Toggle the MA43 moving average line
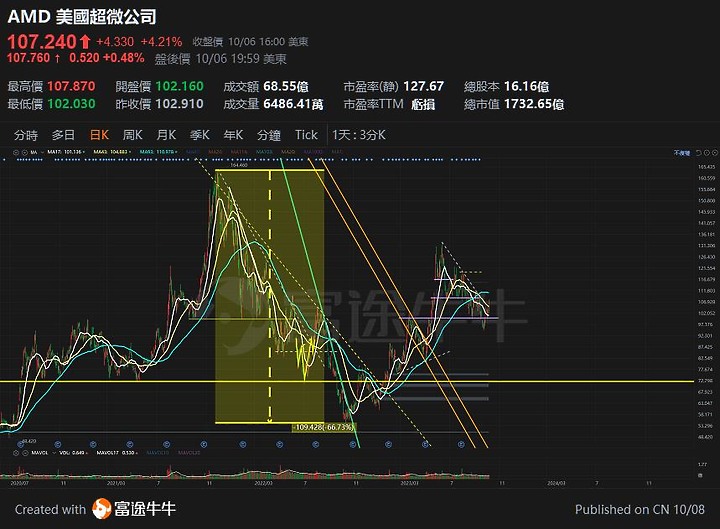This screenshot has width=720, height=529. (110, 152)
